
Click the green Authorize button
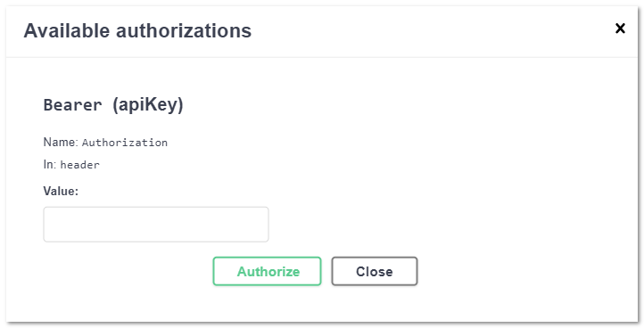pyautogui.click(x=267, y=271)
